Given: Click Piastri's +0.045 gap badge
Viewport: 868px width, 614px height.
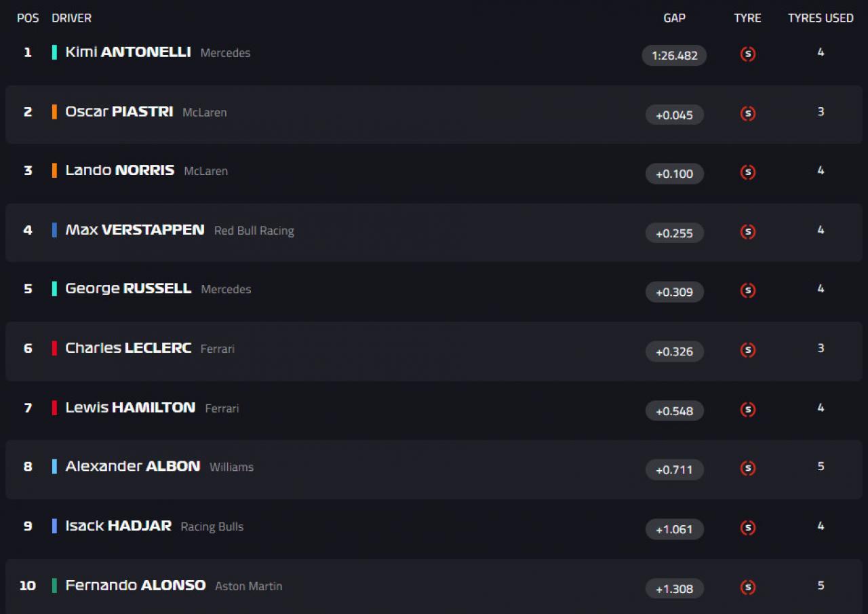Looking at the screenshot, I should (674, 115).
